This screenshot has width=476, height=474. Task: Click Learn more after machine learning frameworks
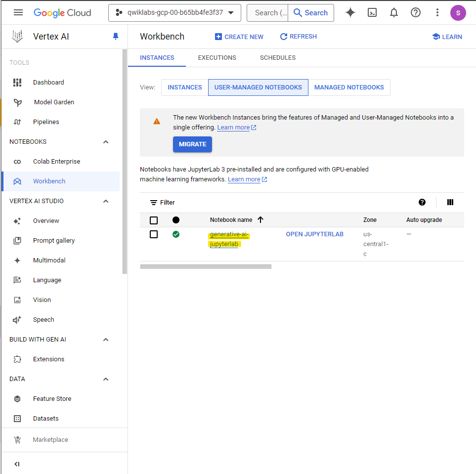tap(248, 179)
